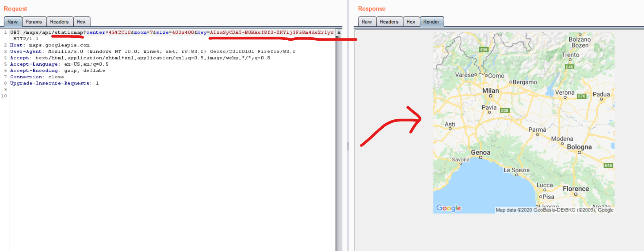Click the Genoa label on the map
The height and width of the screenshot is (251, 644).
click(481, 153)
